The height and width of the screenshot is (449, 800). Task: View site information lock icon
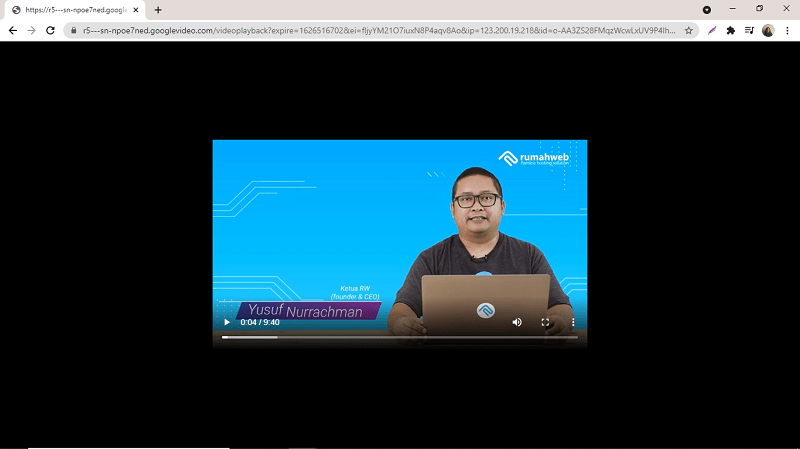tap(73, 31)
